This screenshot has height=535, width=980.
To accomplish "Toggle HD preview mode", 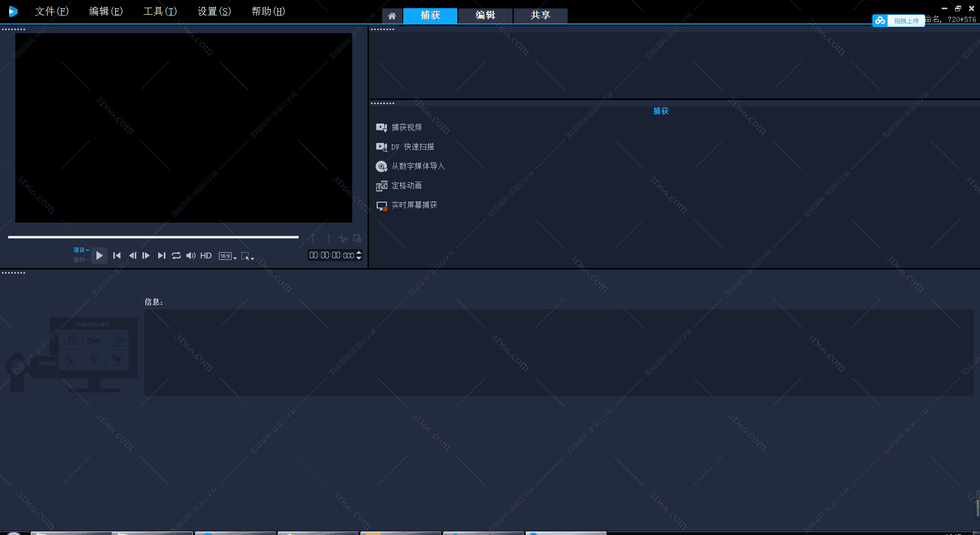I will pos(206,256).
